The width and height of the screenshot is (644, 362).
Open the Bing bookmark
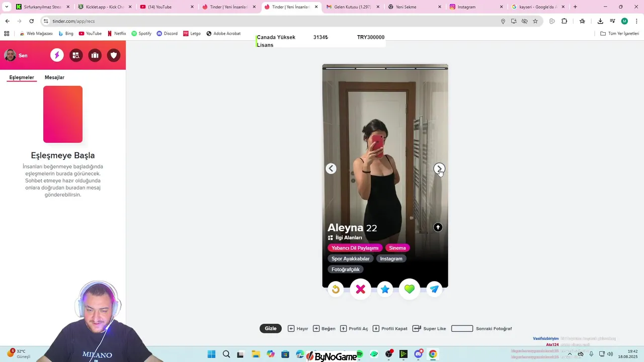[x=66, y=34]
